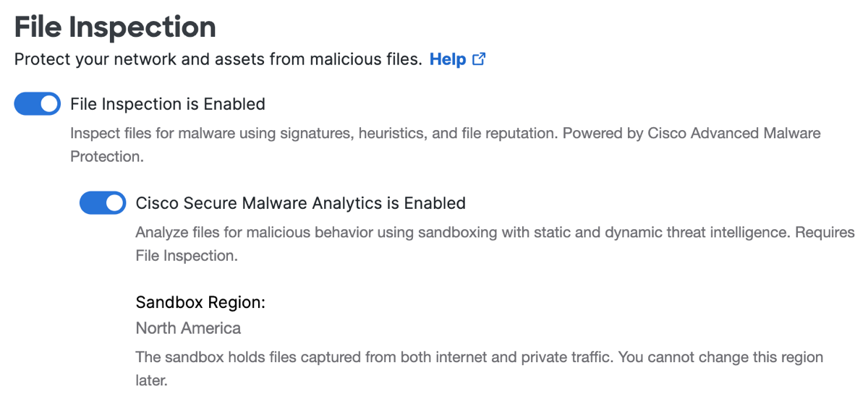
Task: Click the sandbox 'cannot change this region' note
Action: coord(480,368)
